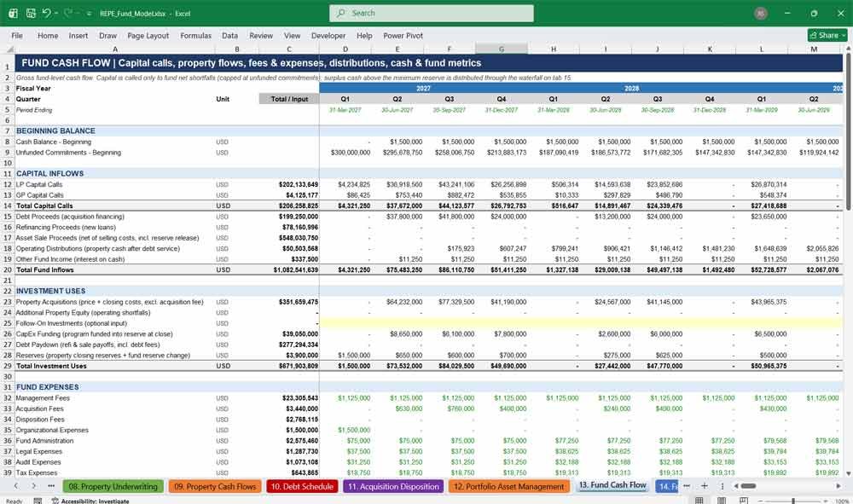The width and height of the screenshot is (853, 504).
Task: Switch to Page Break Preview icon
Action: tap(744, 501)
